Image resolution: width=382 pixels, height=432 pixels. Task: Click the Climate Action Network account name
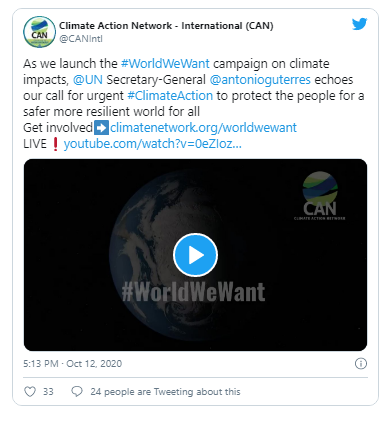click(x=166, y=26)
